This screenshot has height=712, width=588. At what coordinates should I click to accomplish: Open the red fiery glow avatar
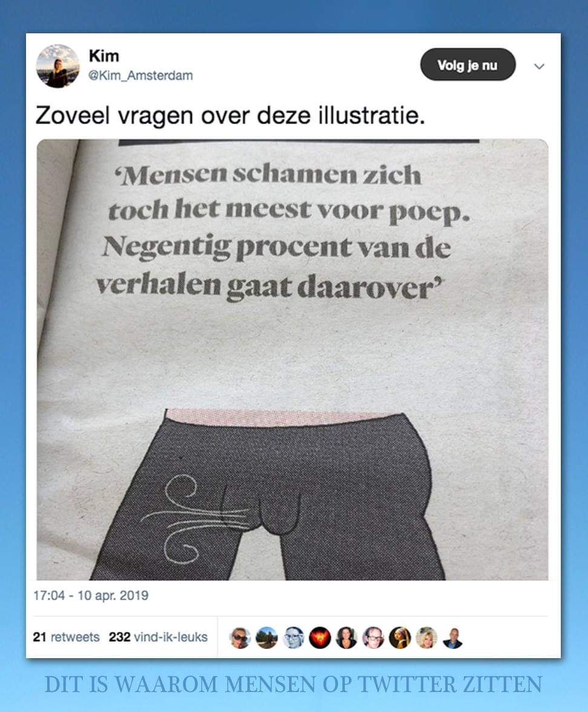click(320, 638)
